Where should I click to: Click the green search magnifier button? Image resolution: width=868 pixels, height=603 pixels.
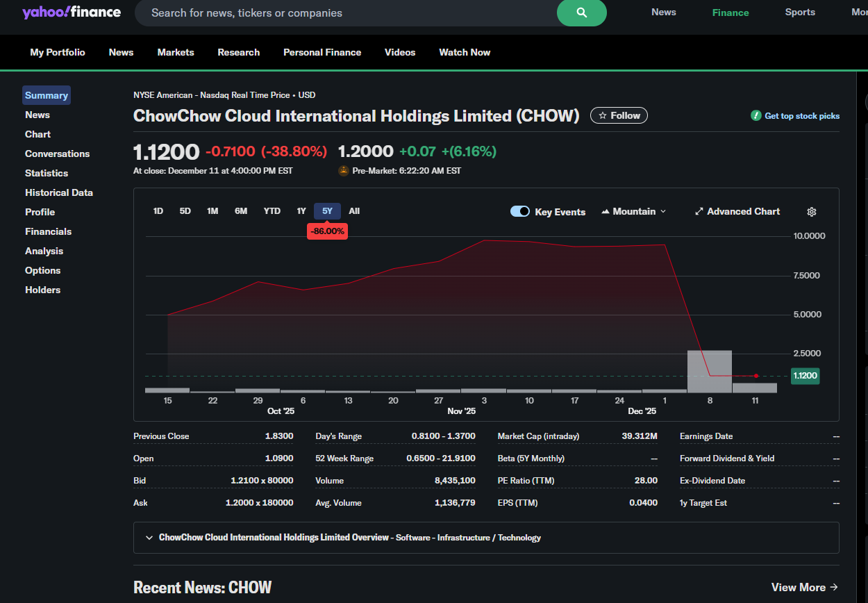click(582, 13)
